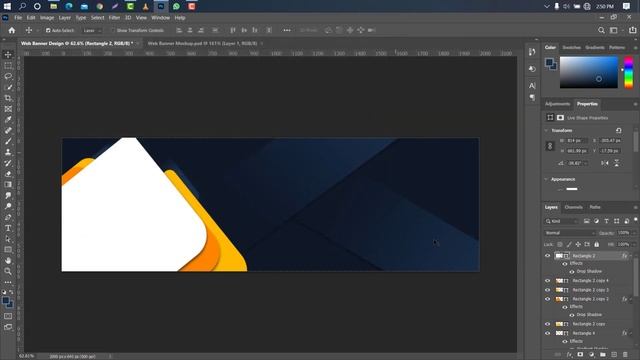Open the Image menu

click(x=47, y=18)
